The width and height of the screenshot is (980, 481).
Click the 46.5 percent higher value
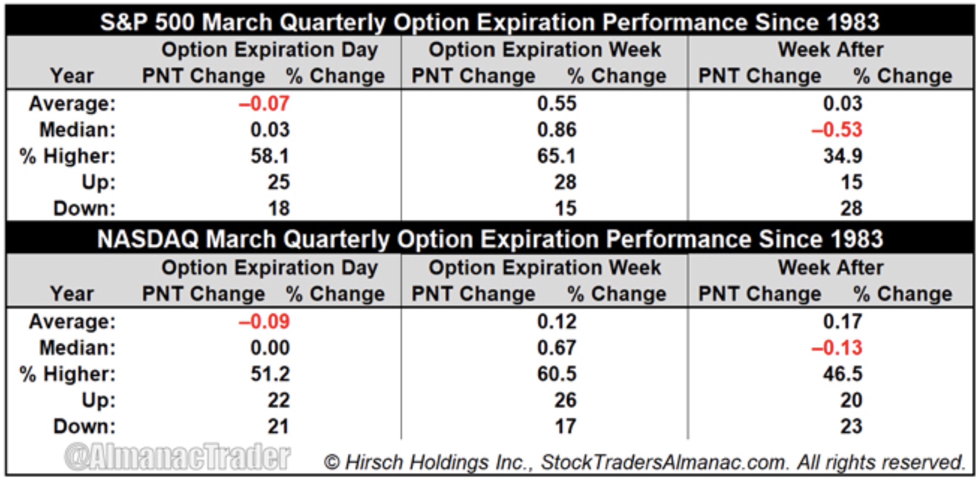pyautogui.click(x=843, y=374)
